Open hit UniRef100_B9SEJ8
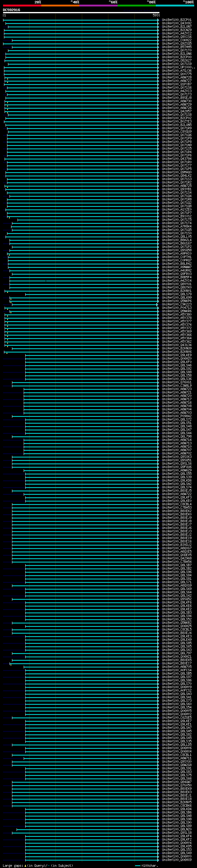 point(176,98)
